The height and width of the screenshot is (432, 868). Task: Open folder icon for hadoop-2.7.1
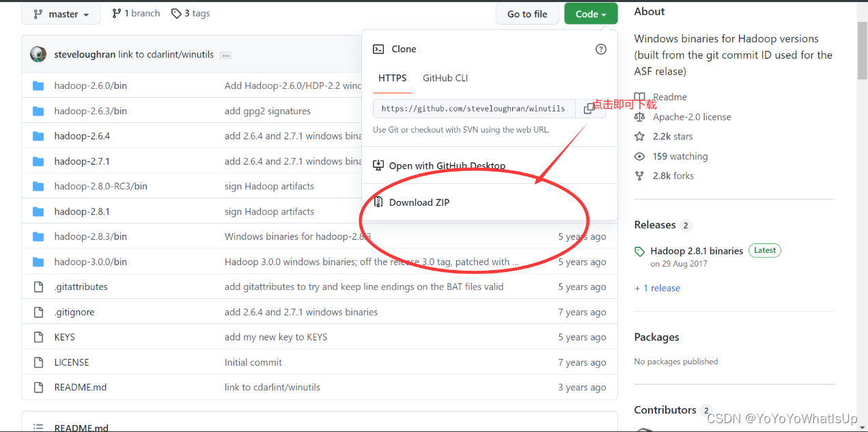coord(38,161)
